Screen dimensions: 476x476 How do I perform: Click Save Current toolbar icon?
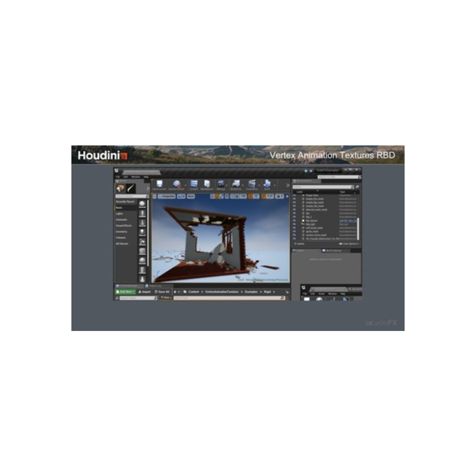[159, 183]
